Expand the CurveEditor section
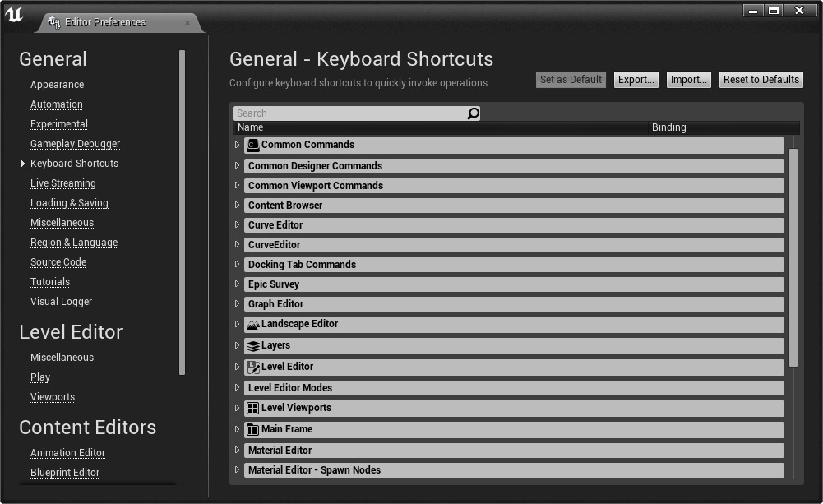823x504 pixels. coord(238,245)
